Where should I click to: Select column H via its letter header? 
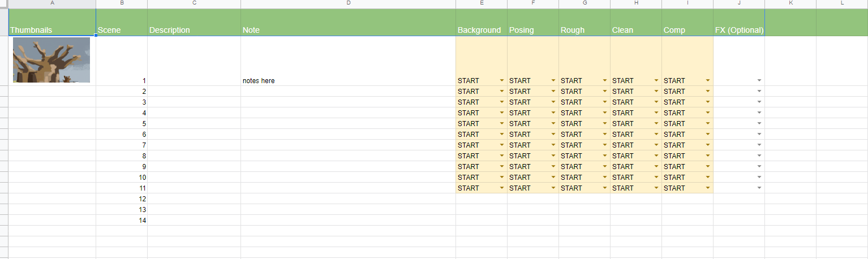(636, 3)
